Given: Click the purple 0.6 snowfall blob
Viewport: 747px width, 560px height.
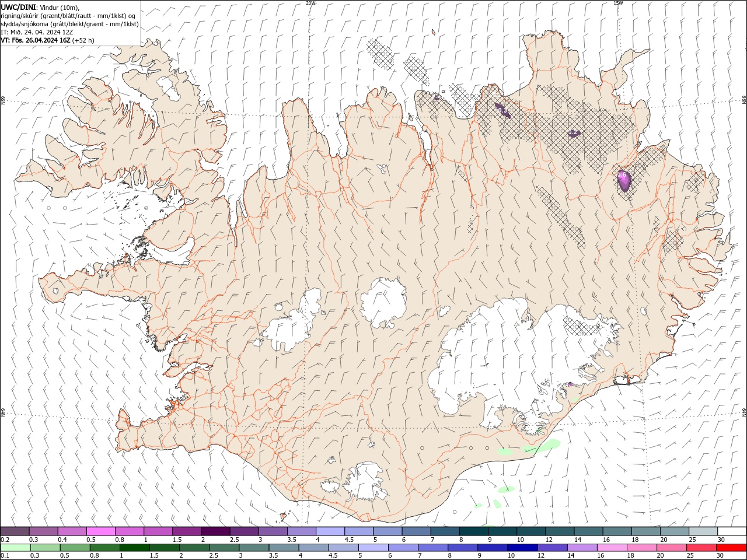Looking at the screenshot, I should (x=624, y=180).
